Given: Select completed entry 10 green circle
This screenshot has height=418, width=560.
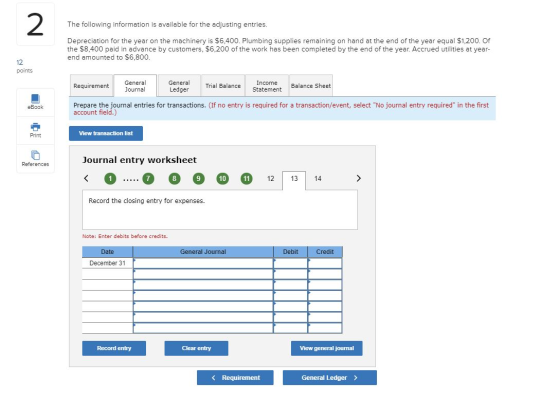Looking at the screenshot, I should [x=222, y=179].
